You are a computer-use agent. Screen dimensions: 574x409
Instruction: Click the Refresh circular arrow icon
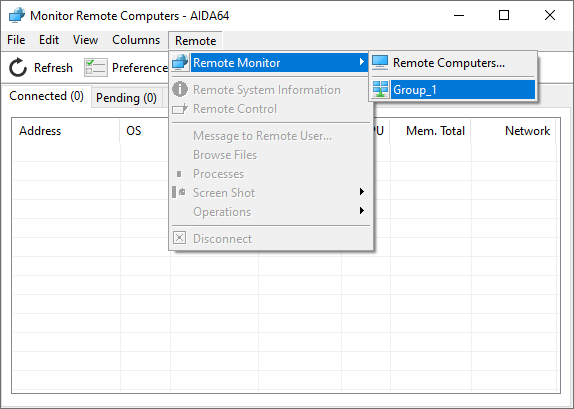click(x=18, y=68)
